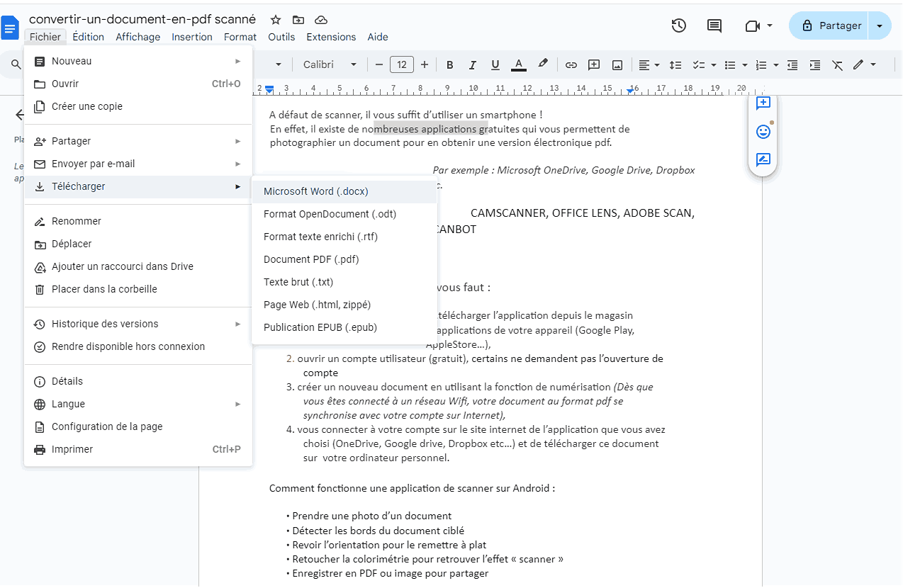Screen dimensions: 903x588
Task: Toggle Rendre disponible hors connexion
Action: coord(138,346)
